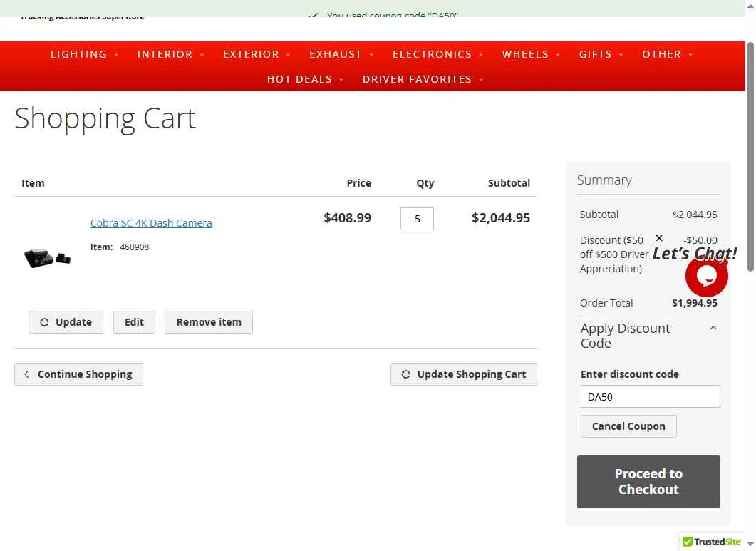Screen dimensions: 756x551
Task: Click the Shopping Cart heading
Action: pos(105,118)
